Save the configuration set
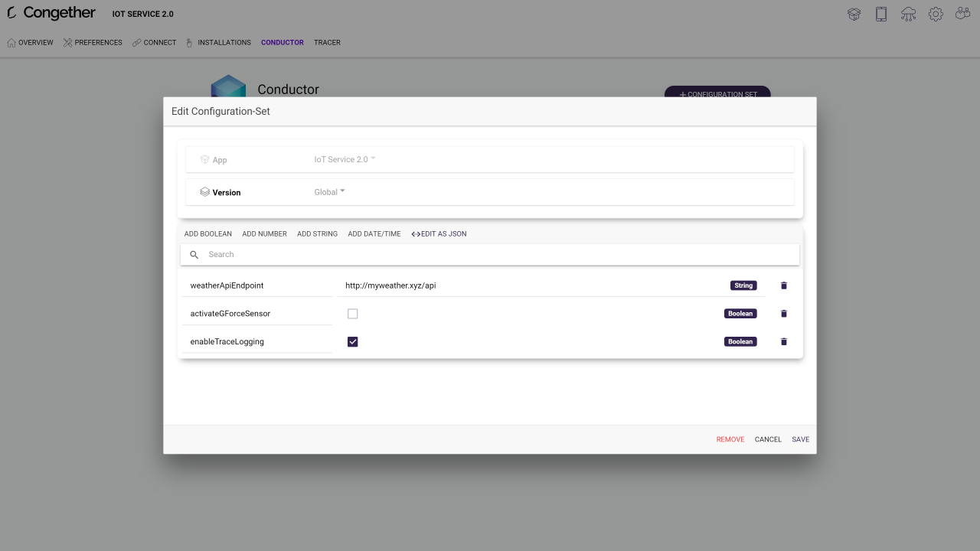Viewport: 980px width, 551px height. click(x=801, y=440)
